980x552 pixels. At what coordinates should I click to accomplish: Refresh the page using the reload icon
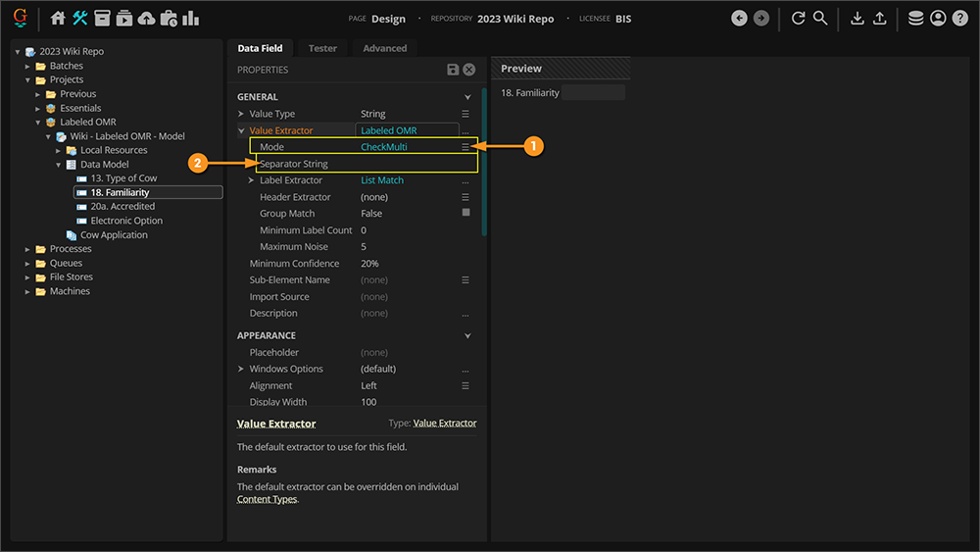tap(798, 19)
